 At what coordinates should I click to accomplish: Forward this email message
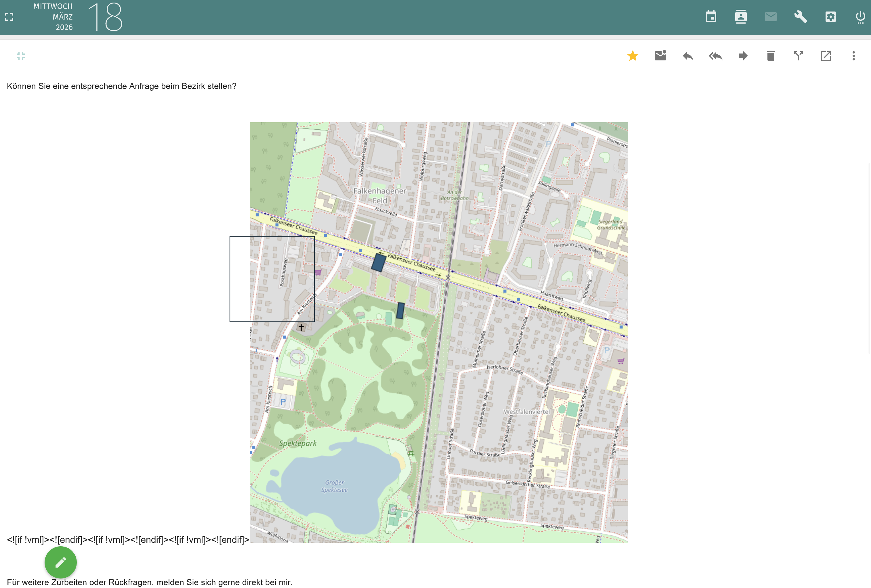point(743,56)
